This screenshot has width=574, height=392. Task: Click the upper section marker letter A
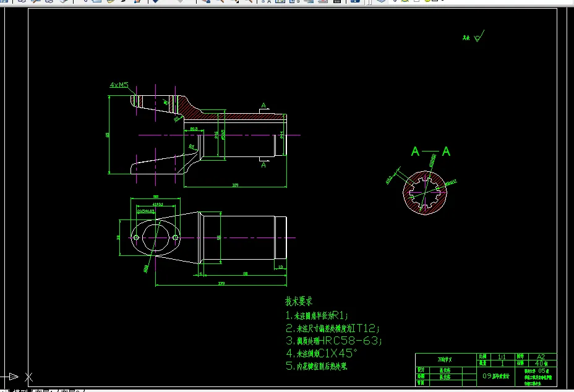point(263,106)
